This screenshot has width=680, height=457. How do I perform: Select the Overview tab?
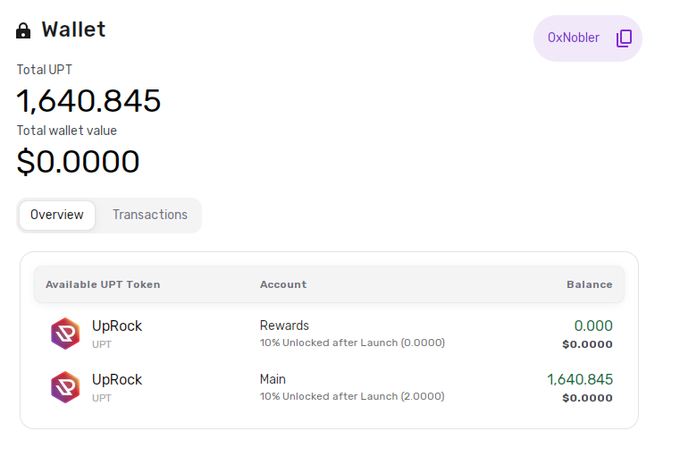57,215
